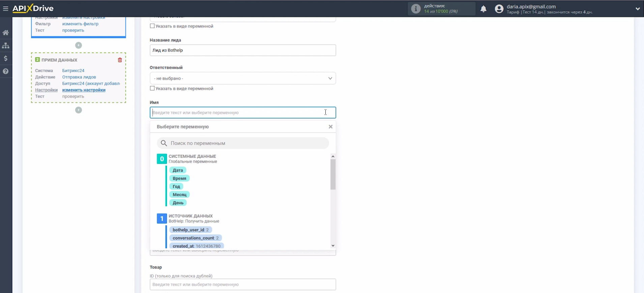Close the Выберите переменную panel
The height and width of the screenshot is (293, 644).
point(330,127)
